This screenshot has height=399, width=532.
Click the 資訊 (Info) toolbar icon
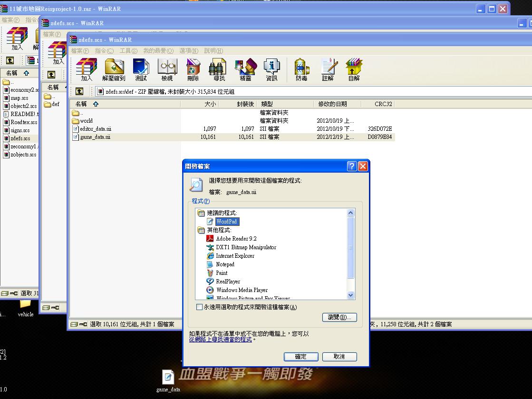pos(271,69)
